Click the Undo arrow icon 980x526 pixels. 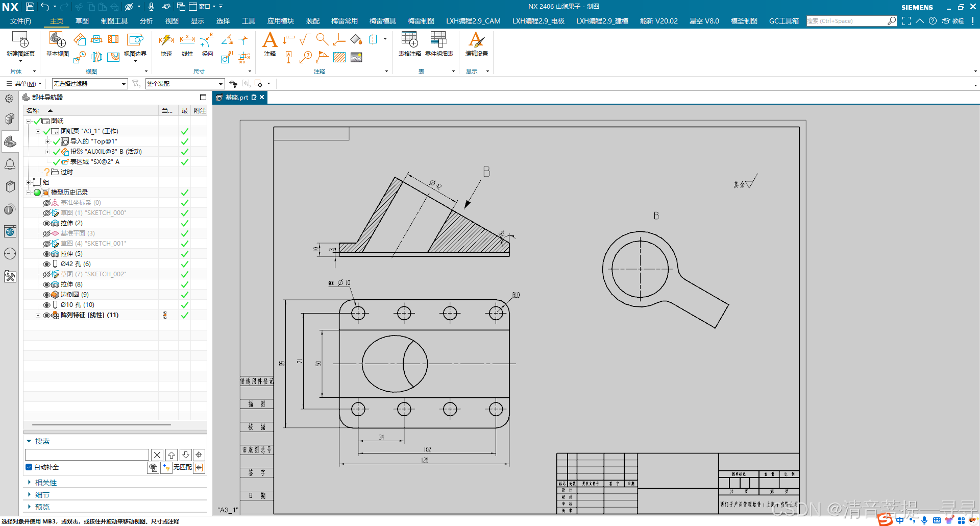pyautogui.click(x=45, y=7)
